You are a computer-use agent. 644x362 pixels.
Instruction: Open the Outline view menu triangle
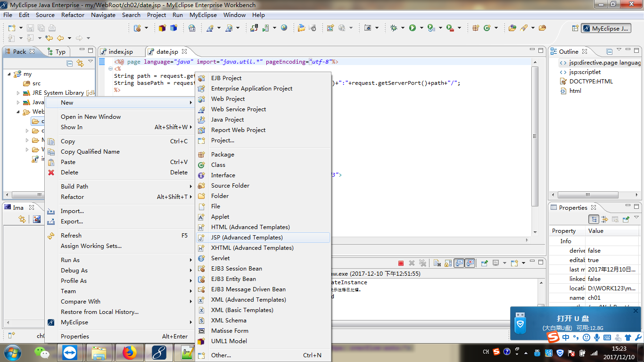coord(619,49)
